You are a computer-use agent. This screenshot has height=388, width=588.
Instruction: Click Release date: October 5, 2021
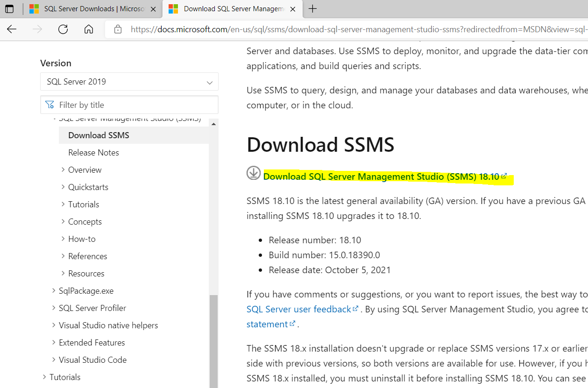[330, 270]
